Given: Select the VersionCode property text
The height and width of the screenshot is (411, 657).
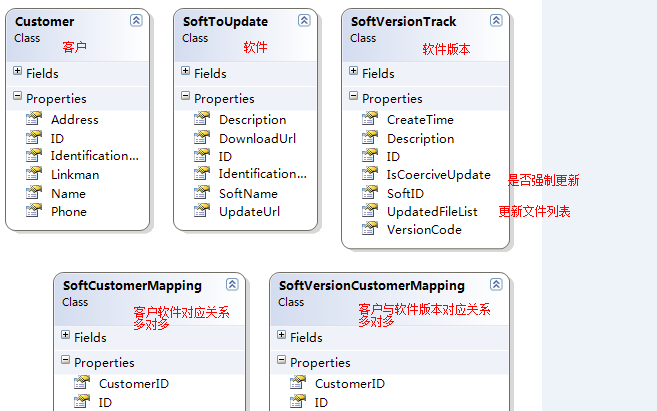Looking at the screenshot, I should click(x=424, y=230).
